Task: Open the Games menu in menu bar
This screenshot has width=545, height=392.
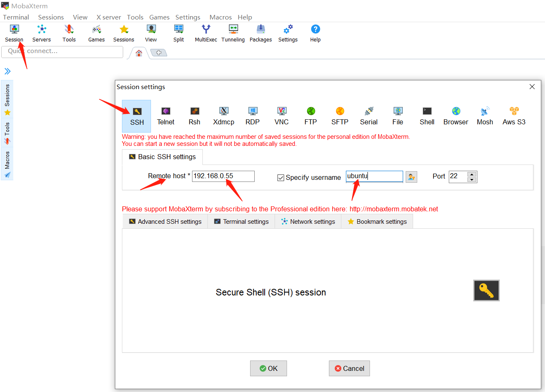Action: click(159, 17)
